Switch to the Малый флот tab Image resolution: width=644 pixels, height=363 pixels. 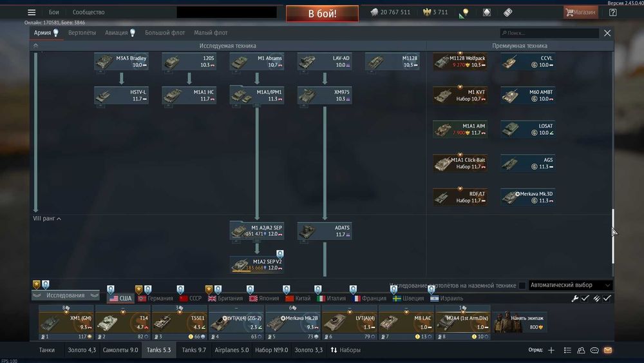211,33
